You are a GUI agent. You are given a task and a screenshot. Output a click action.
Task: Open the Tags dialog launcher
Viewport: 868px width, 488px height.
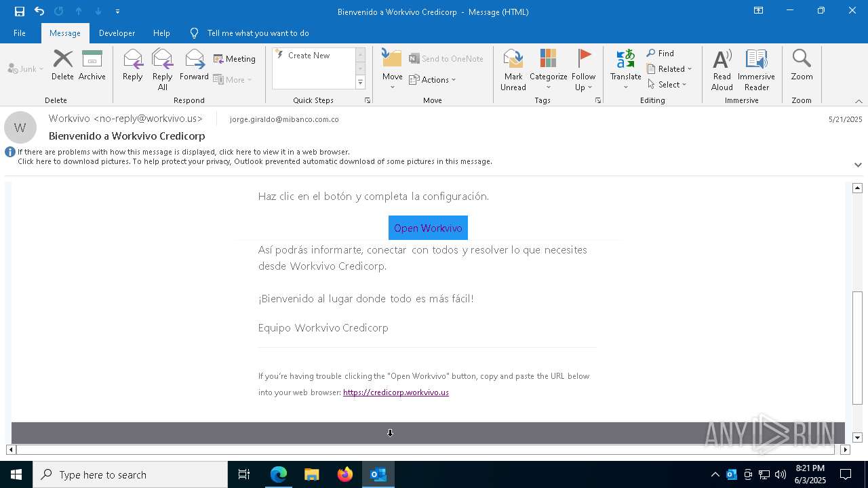pos(598,100)
